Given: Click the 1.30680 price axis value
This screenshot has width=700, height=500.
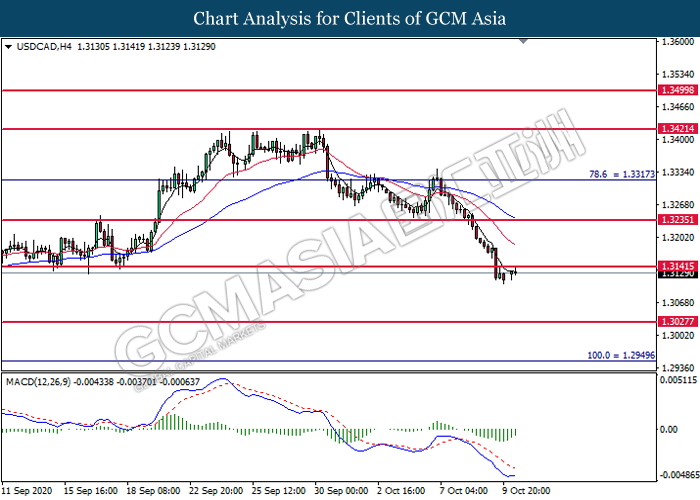Looking at the screenshot, I should 678,303.
